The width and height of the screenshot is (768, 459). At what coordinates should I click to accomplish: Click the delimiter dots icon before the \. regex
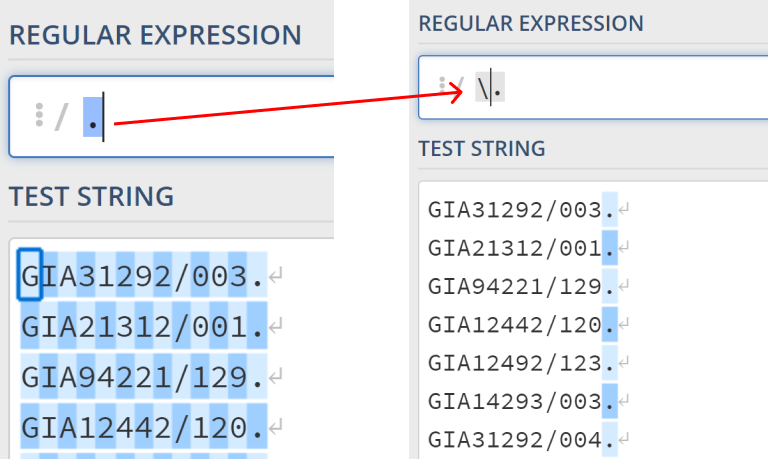pos(442,87)
